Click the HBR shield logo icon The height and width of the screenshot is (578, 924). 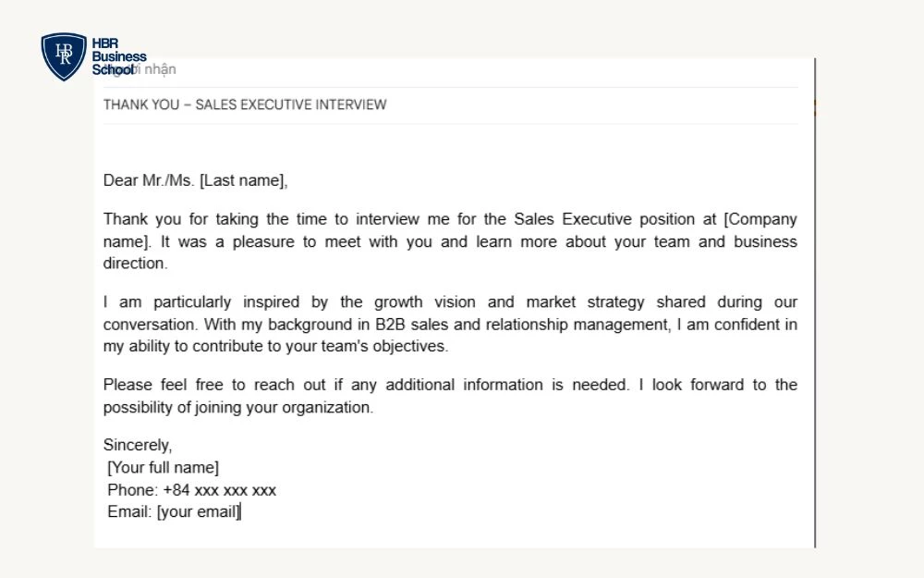(64, 56)
